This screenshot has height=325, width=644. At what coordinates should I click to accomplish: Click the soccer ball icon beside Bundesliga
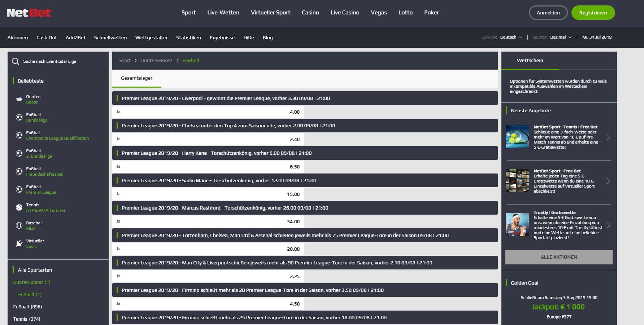pyautogui.click(x=19, y=117)
